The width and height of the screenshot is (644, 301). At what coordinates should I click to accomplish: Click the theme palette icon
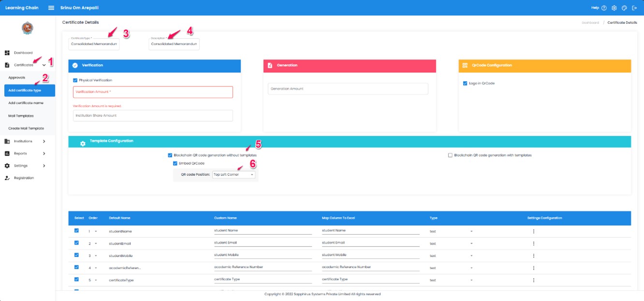point(624,8)
